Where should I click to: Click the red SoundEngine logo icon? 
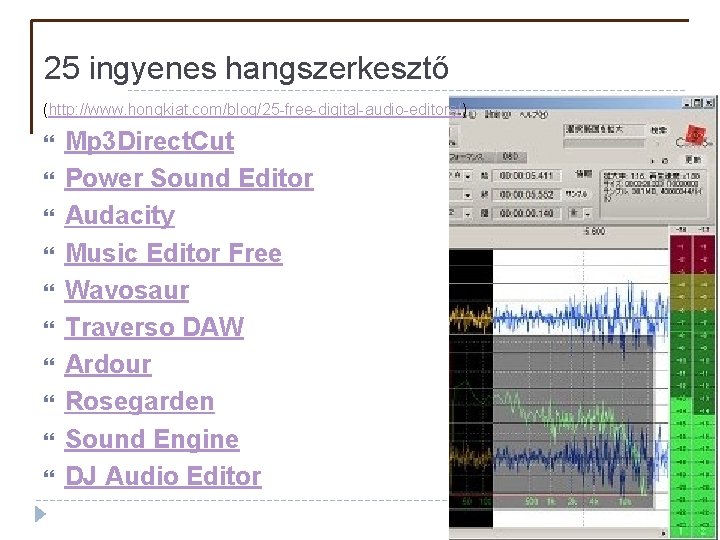tap(694, 135)
